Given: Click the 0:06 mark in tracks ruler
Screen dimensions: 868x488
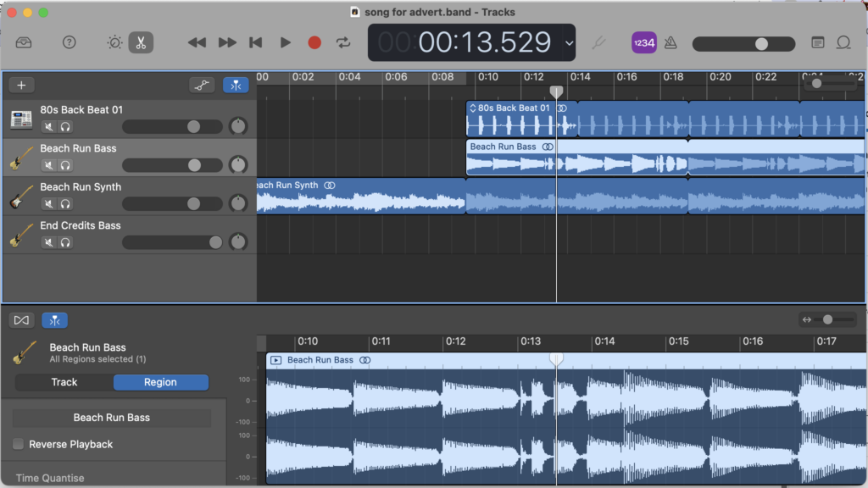Looking at the screenshot, I should point(396,77).
